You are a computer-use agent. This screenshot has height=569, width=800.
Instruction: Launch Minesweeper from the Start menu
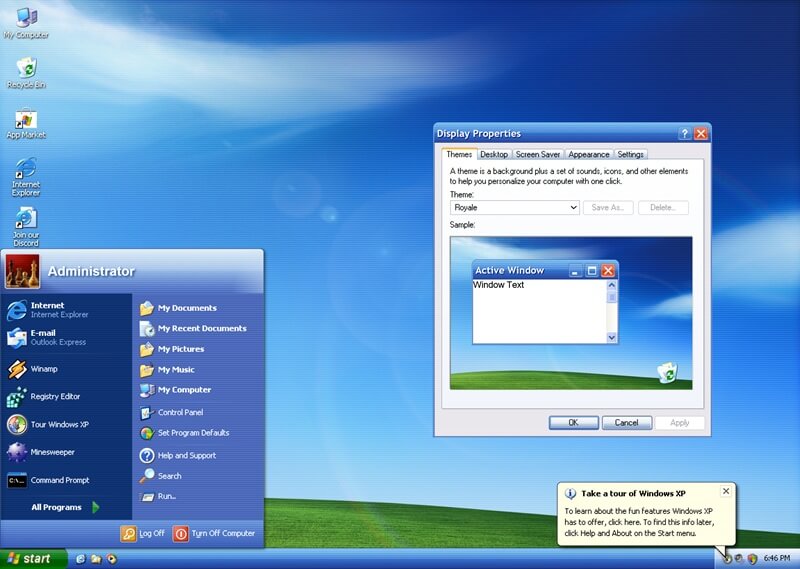(66, 452)
